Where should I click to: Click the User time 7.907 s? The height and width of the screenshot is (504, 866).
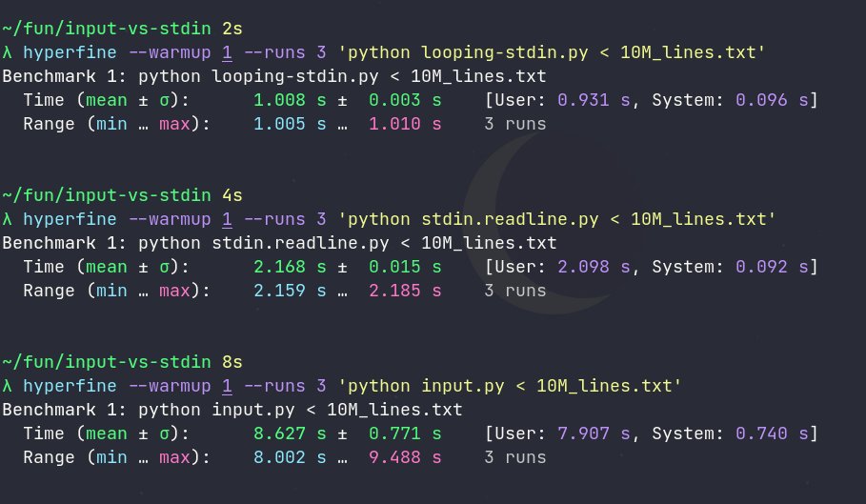pos(594,433)
